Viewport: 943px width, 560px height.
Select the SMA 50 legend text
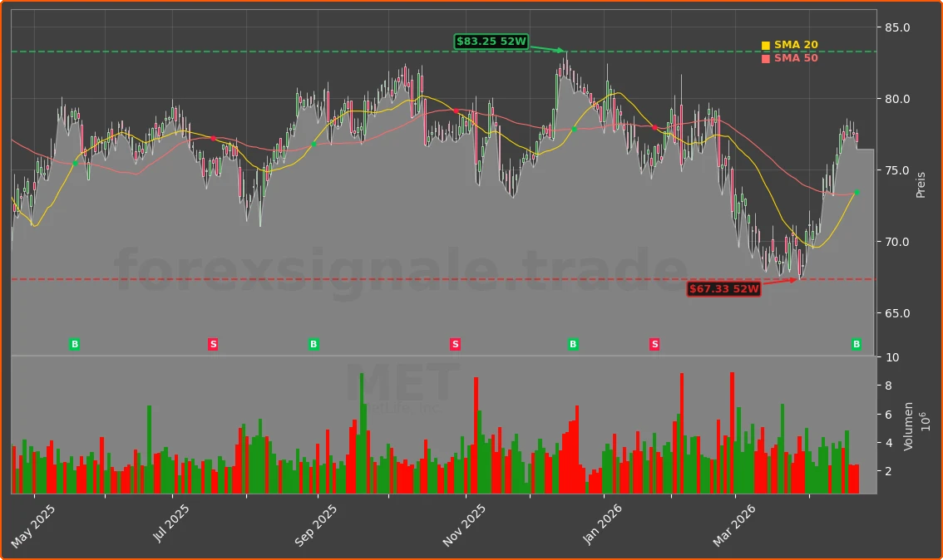796,58
